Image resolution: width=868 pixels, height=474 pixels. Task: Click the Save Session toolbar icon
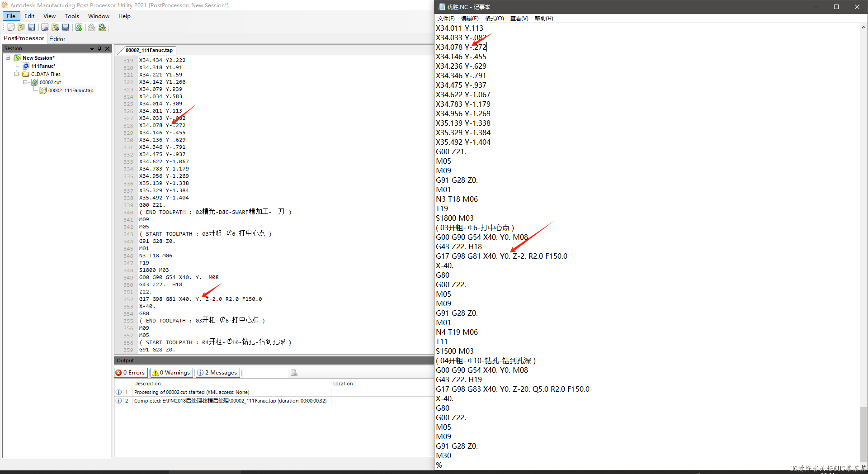tap(32, 28)
